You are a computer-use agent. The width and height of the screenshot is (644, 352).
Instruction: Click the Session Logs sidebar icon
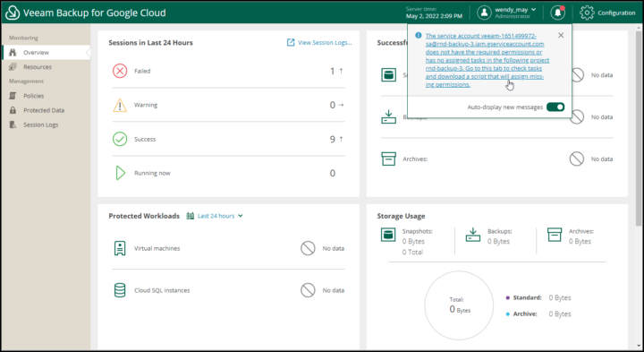tap(13, 124)
